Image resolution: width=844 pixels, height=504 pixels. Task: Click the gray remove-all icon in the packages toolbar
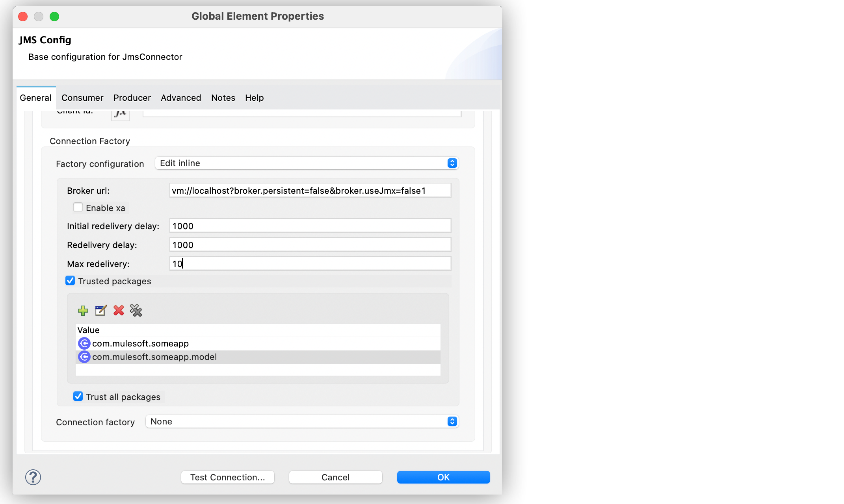click(x=136, y=311)
